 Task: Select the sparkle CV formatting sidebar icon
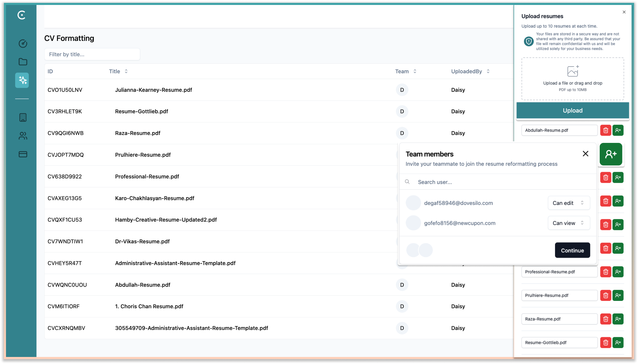click(22, 80)
